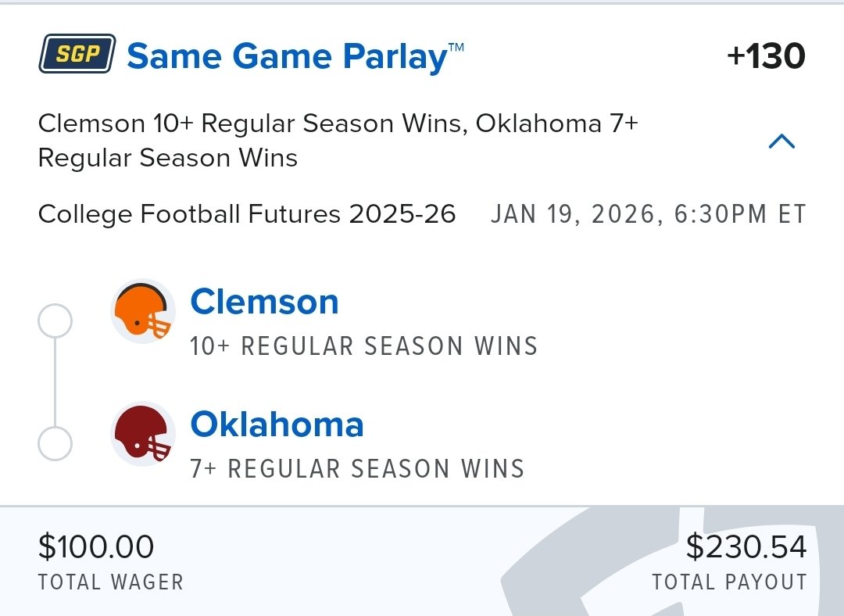Viewport: 844px width, 616px height.
Task: Click the parlay legs summary text
Action: (338, 141)
